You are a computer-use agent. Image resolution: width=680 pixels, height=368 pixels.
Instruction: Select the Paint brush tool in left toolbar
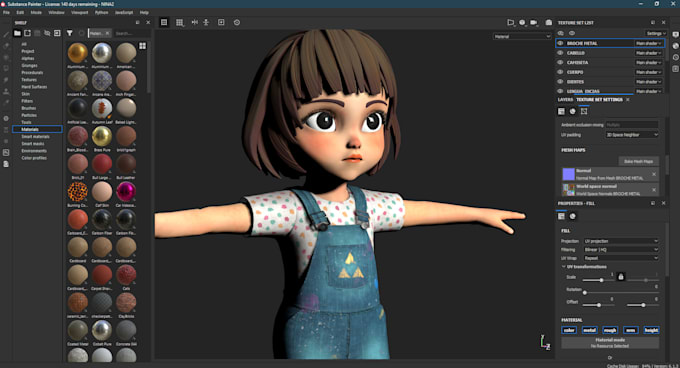6,34
